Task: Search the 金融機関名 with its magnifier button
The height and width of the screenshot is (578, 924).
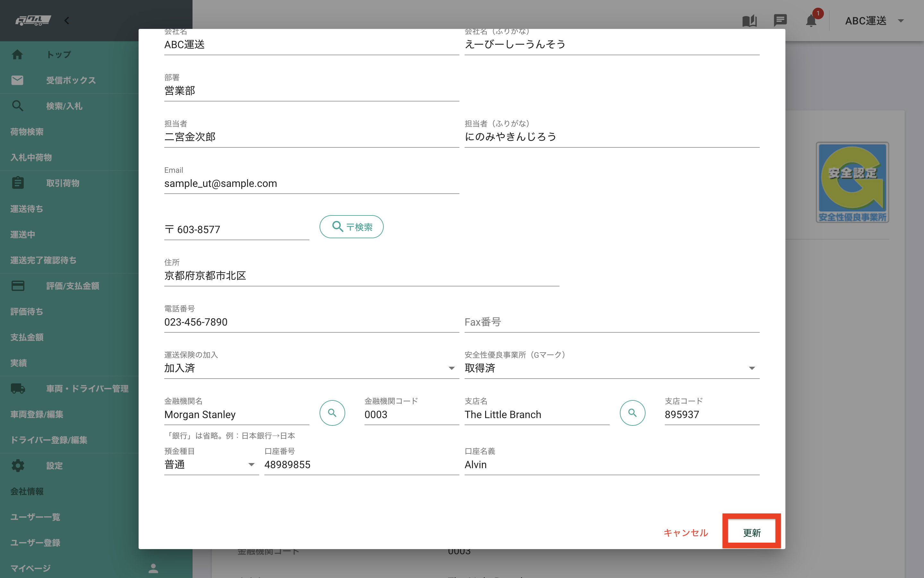Action: pos(332,413)
